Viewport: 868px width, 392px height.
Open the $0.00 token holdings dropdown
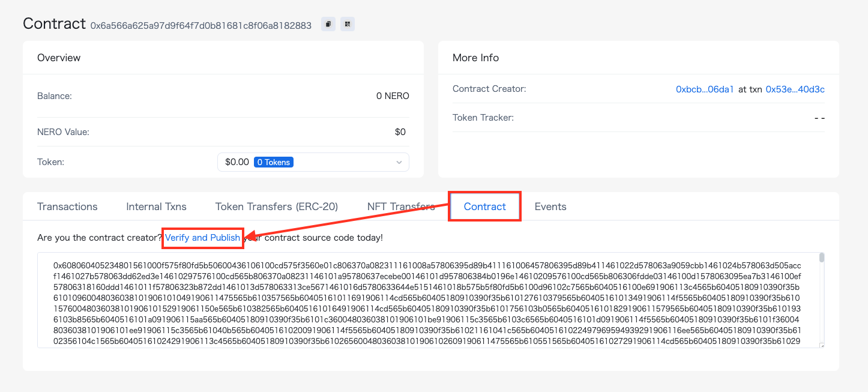(237, 162)
